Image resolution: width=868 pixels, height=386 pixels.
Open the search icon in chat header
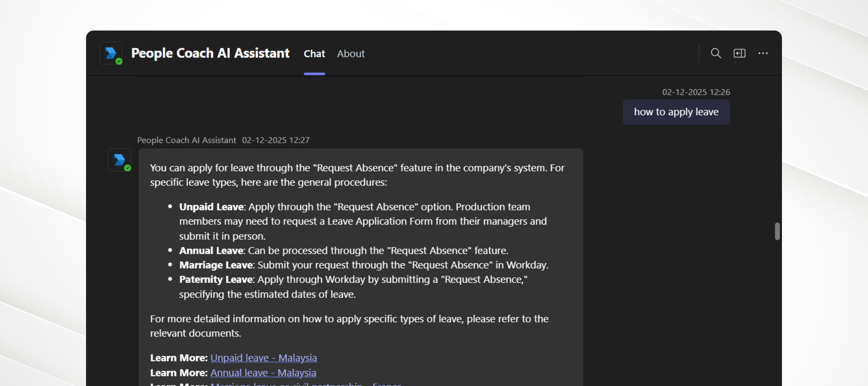tap(716, 53)
